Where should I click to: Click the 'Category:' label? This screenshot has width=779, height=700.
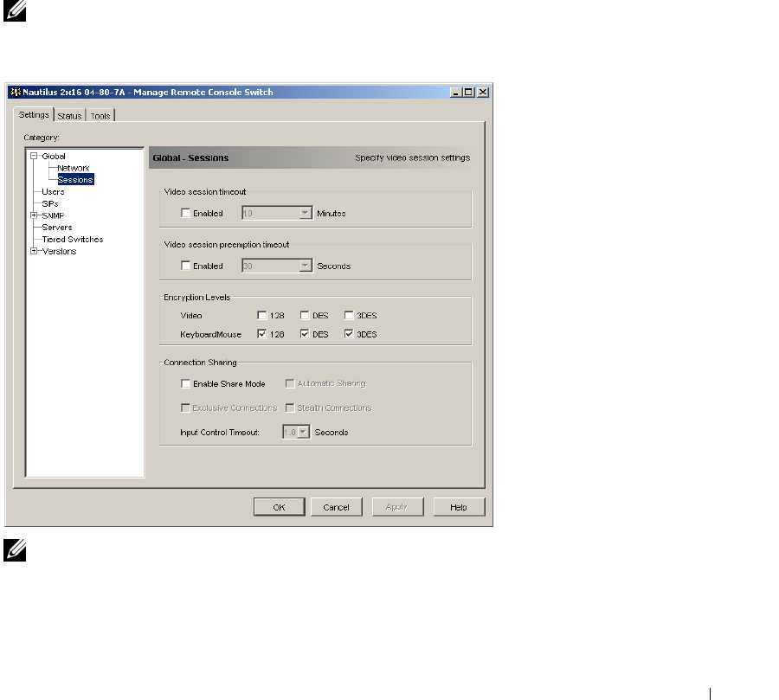click(x=42, y=138)
